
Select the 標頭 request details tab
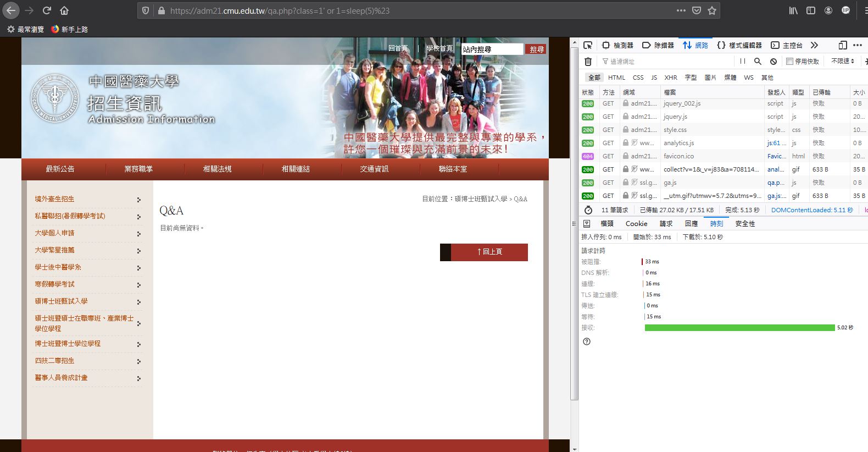click(607, 224)
